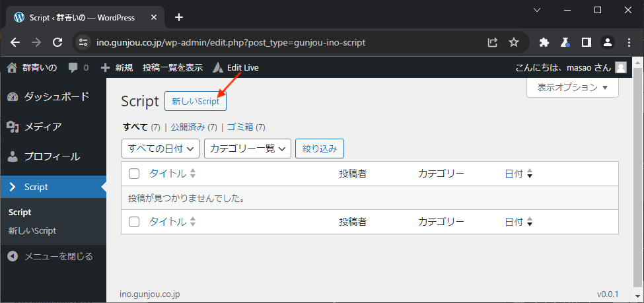Click the home icon beside 群青いの
The width and height of the screenshot is (644, 303).
point(11,67)
